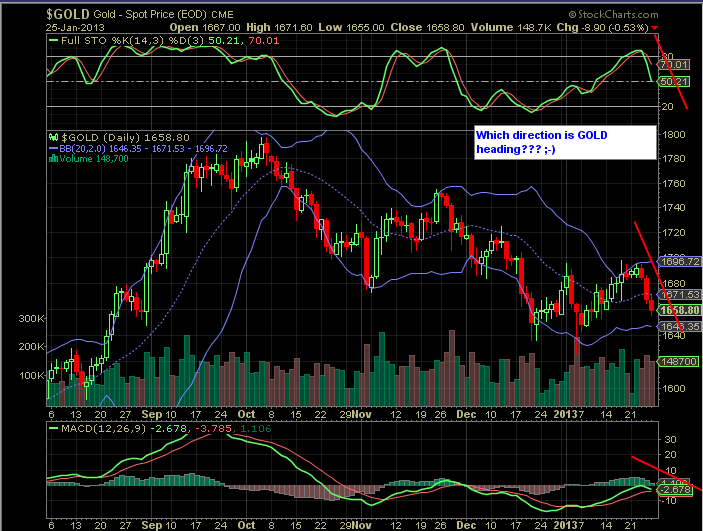The image size is (703, 531).
Task: Click 2013 on the price panel's date axis
Action: click(x=566, y=414)
